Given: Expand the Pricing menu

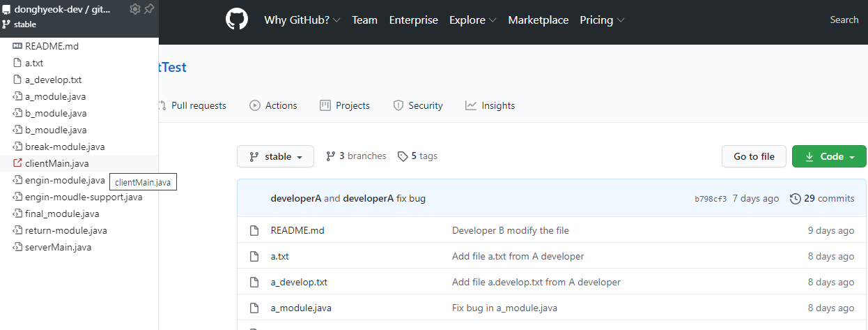Looking at the screenshot, I should click(x=602, y=20).
